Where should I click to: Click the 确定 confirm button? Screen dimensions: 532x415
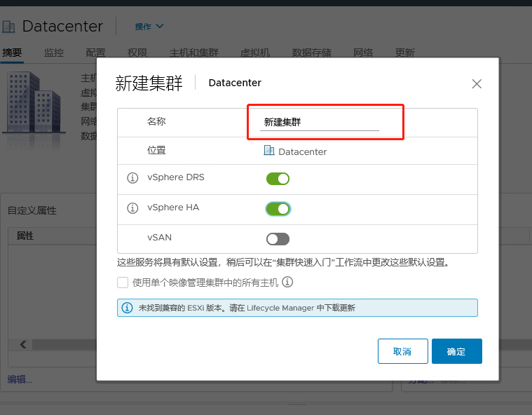point(457,351)
